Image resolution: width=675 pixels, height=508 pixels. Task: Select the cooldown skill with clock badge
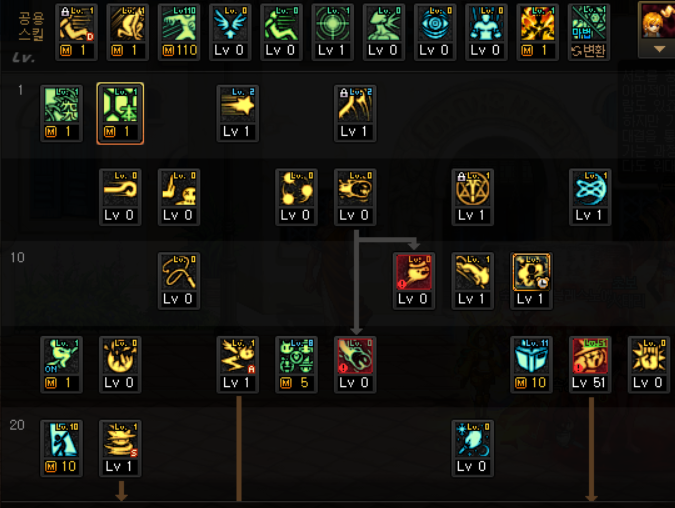pyautogui.click(x=531, y=281)
